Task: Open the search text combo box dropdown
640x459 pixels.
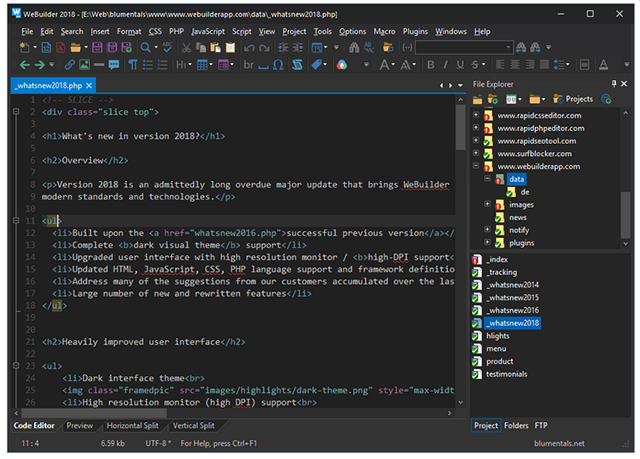Action: [508, 47]
